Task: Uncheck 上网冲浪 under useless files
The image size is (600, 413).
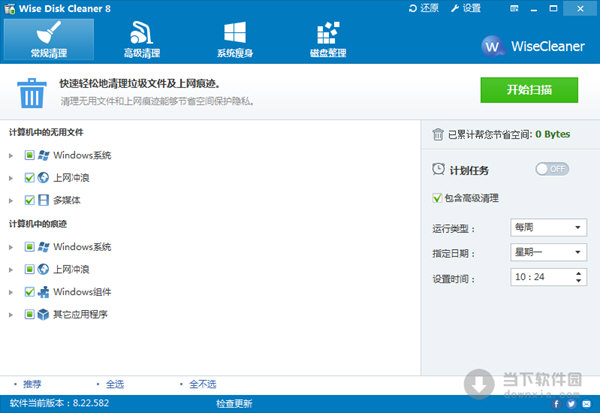Action: pos(29,178)
